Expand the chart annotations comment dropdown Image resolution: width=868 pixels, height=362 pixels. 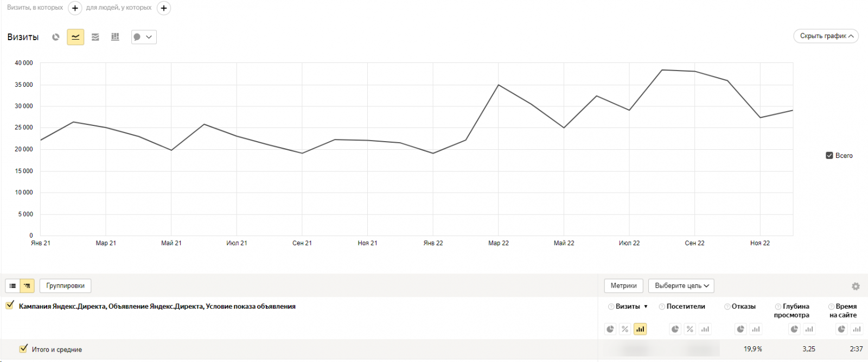coord(144,37)
